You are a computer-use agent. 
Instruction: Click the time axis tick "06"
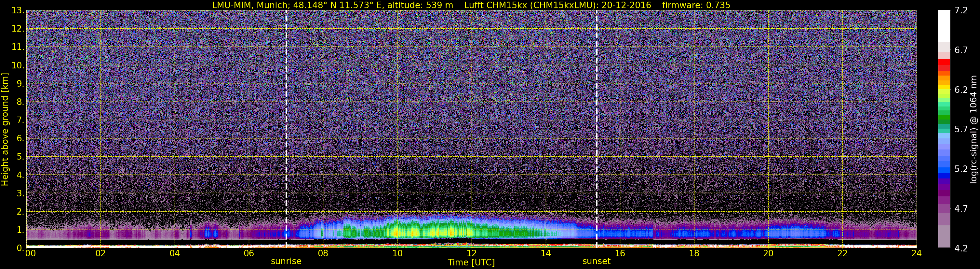249,253
